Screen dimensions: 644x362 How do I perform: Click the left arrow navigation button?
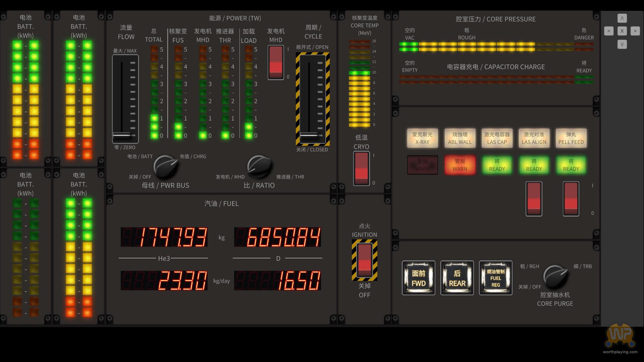click(x=609, y=31)
